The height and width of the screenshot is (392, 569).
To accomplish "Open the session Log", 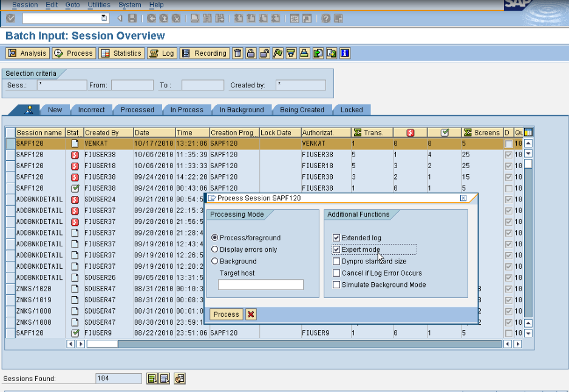I will [162, 53].
